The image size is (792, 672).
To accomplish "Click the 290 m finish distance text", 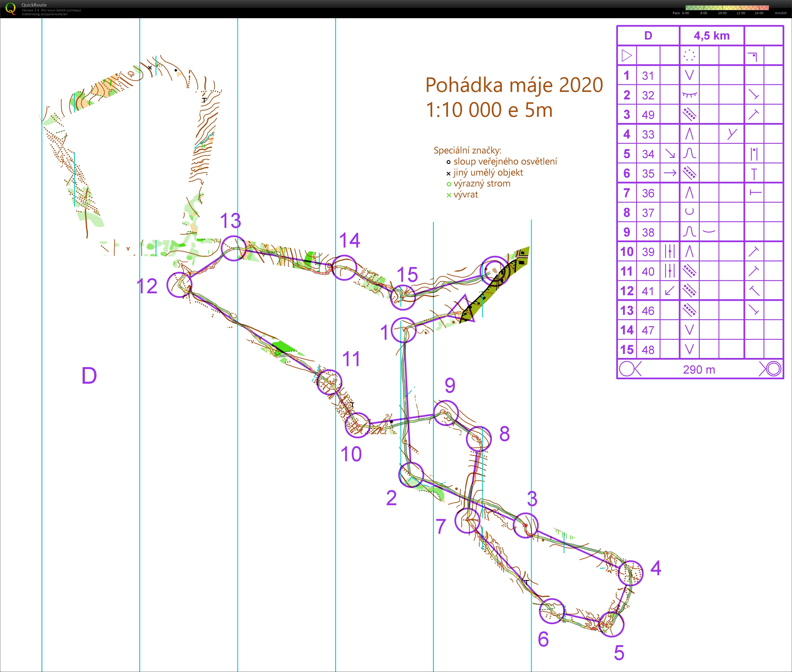I will [x=699, y=370].
